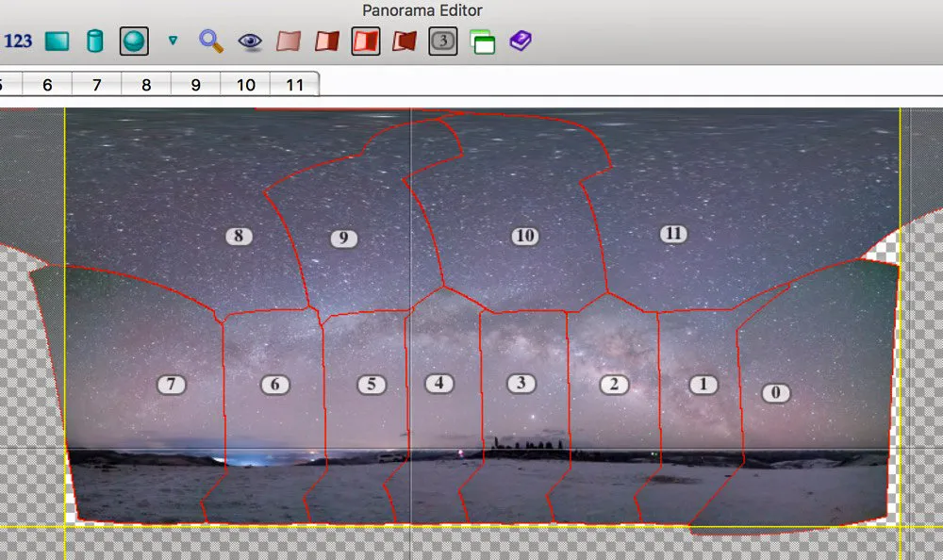Image resolution: width=943 pixels, height=560 pixels.
Task: Select image tab 11
Action: (x=294, y=85)
